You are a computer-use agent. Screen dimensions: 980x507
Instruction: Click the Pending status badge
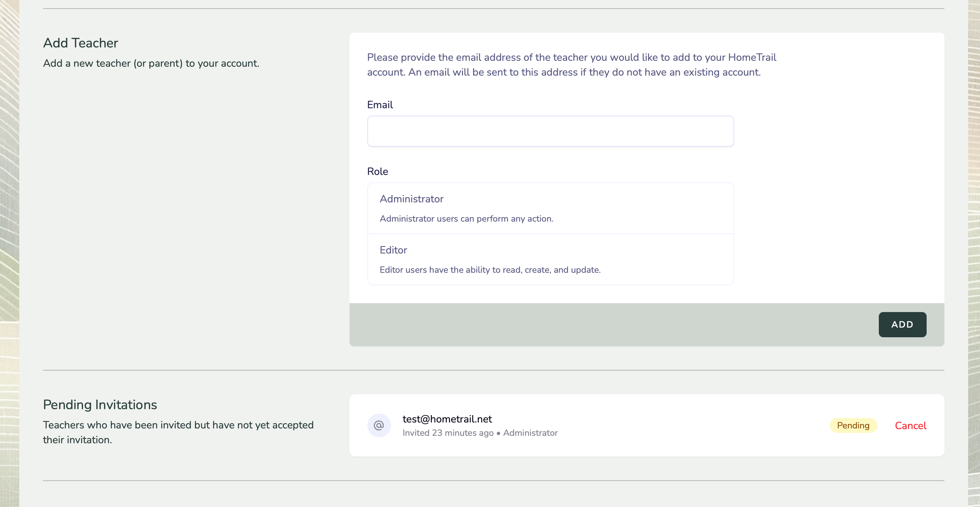(x=853, y=425)
